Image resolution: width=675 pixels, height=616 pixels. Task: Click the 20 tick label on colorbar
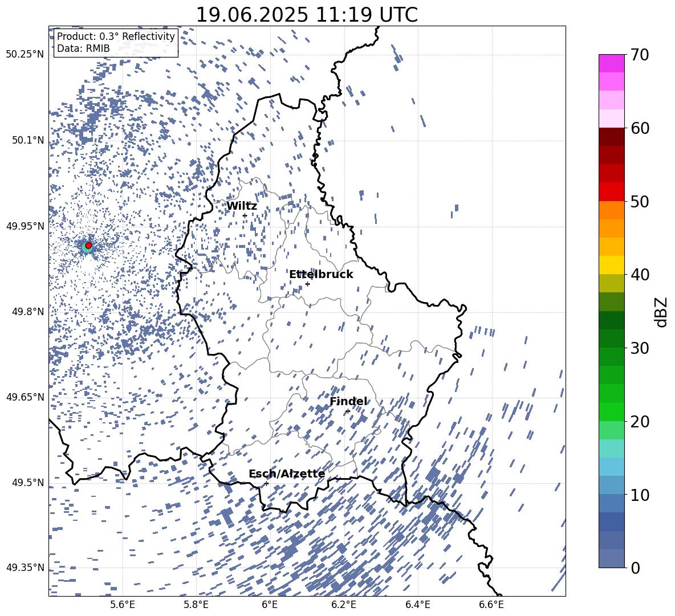(x=640, y=422)
